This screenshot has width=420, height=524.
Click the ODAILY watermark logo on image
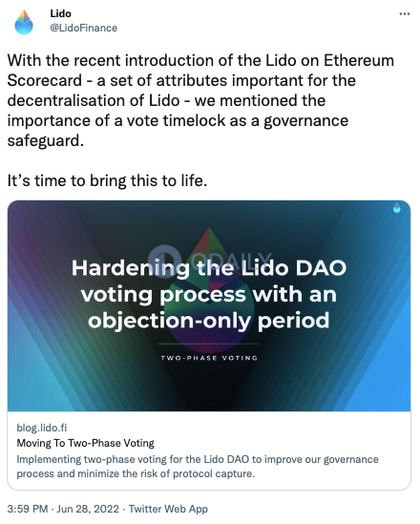click(x=210, y=259)
